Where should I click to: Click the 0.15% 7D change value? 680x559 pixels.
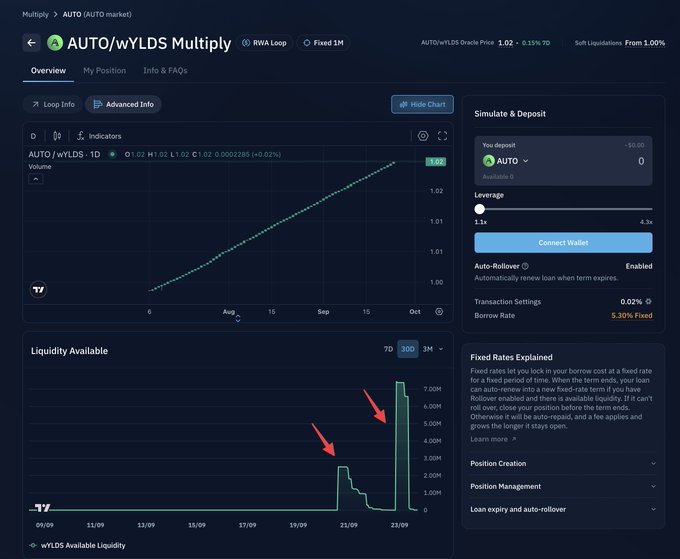coord(536,43)
